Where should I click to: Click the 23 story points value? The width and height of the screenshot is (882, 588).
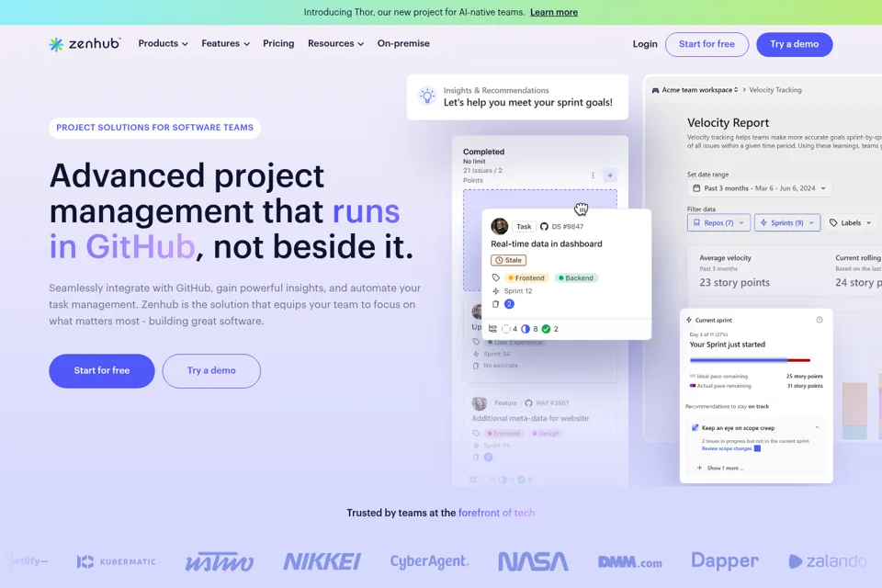(x=734, y=282)
